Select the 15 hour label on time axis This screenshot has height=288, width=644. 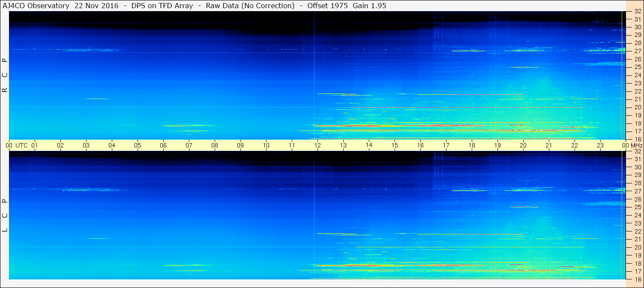point(394,145)
